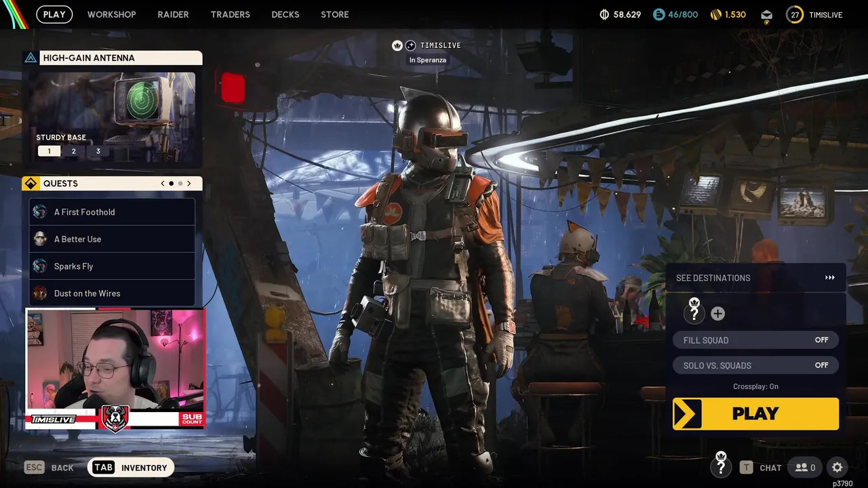Open the mail inbox icon

pyautogui.click(x=766, y=15)
